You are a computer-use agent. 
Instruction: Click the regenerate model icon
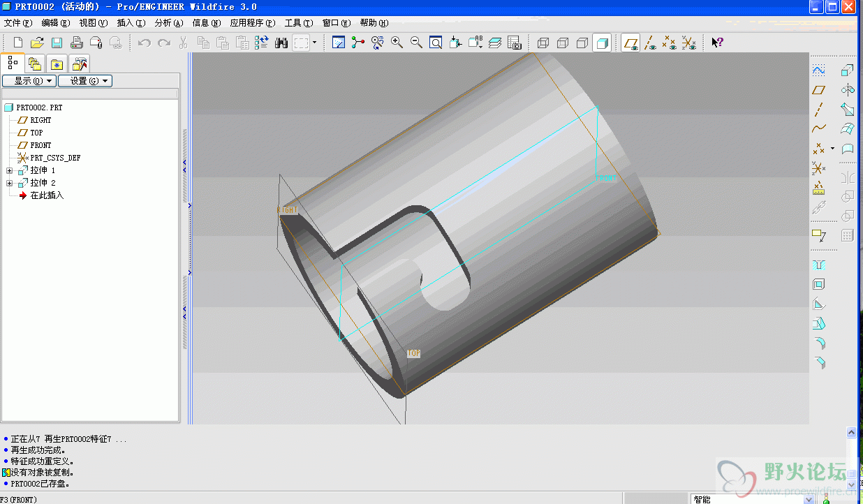[x=261, y=43]
